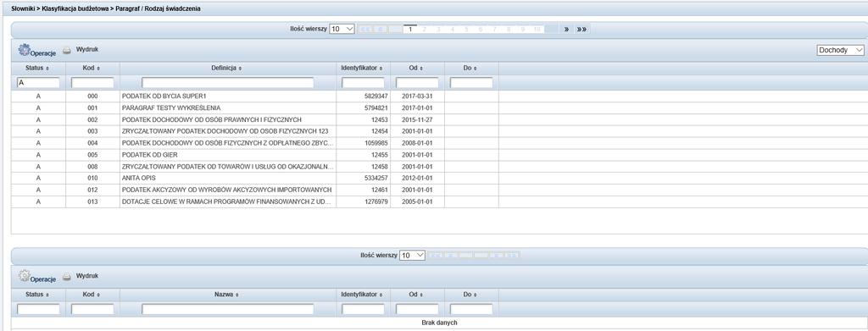Click Kod filter field in upper table
Screen dimensions: 868x331
(x=92, y=82)
